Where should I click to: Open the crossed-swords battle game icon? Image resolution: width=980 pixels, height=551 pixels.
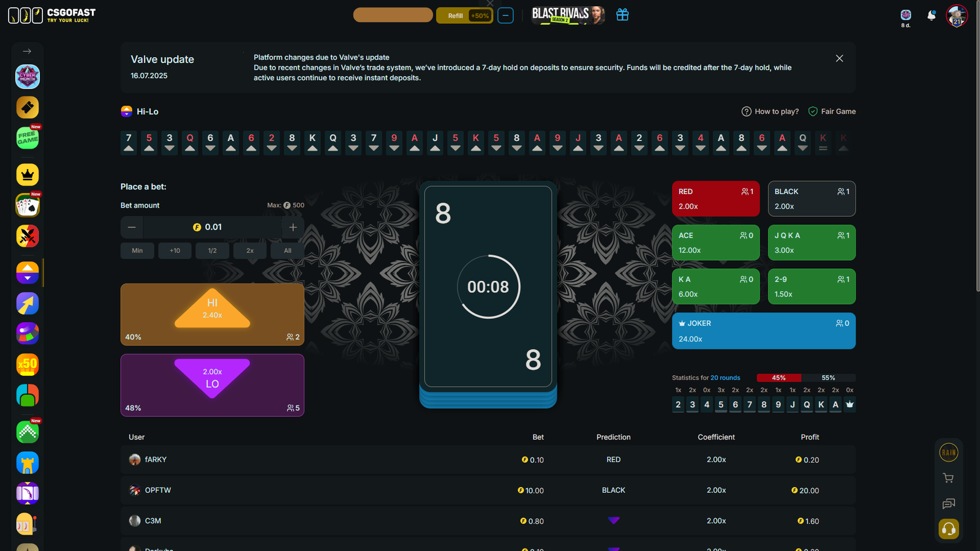coord(28,236)
